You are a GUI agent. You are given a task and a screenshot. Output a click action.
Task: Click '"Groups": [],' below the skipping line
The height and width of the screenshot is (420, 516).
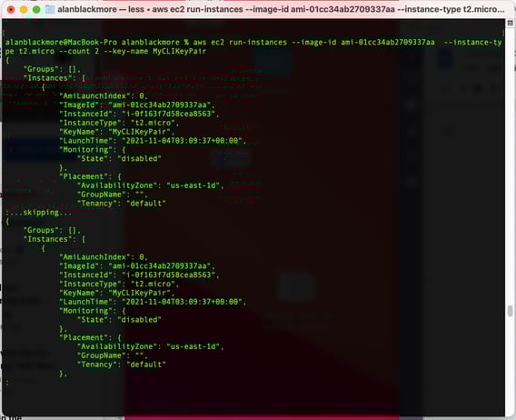(x=52, y=230)
